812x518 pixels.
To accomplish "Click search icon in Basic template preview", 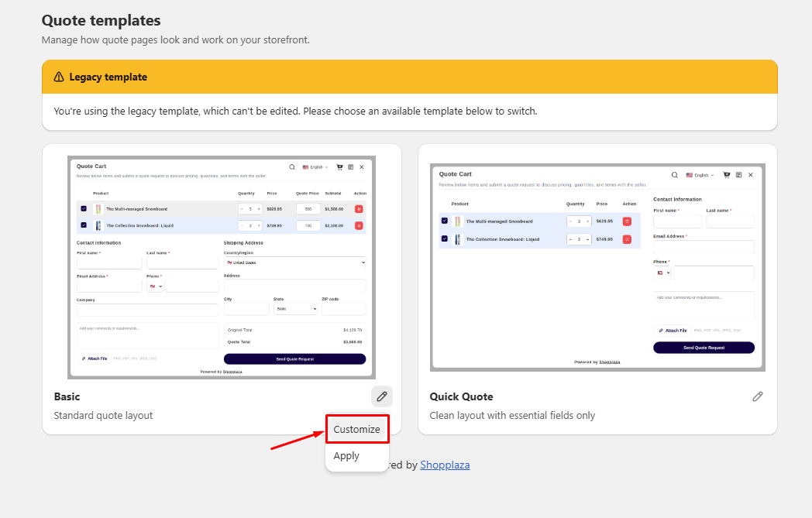I will pyautogui.click(x=292, y=167).
